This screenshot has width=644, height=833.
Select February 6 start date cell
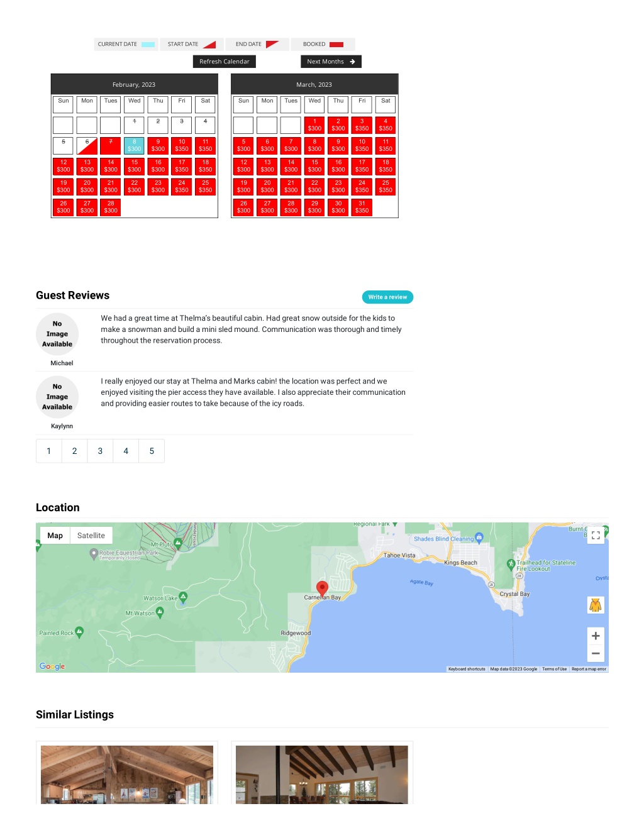pos(87,146)
